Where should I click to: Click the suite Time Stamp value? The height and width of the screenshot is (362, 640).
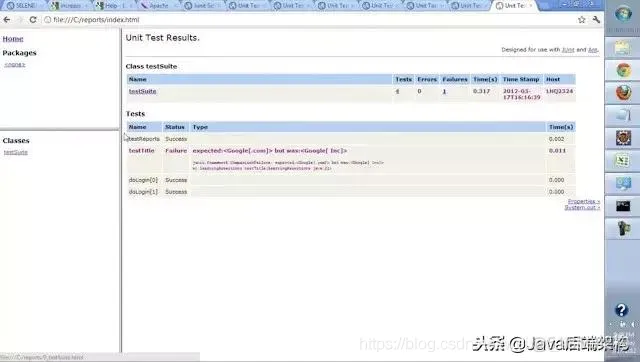[521, 94]
